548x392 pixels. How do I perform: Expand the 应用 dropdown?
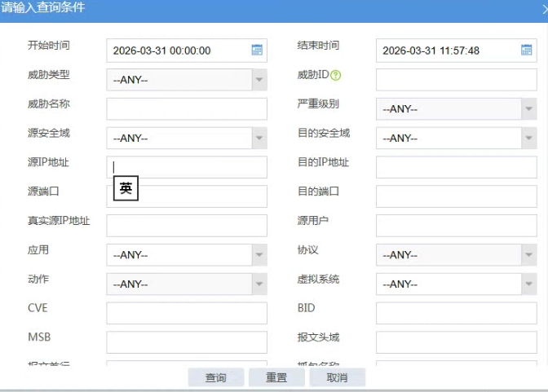[x=259, y=255]
